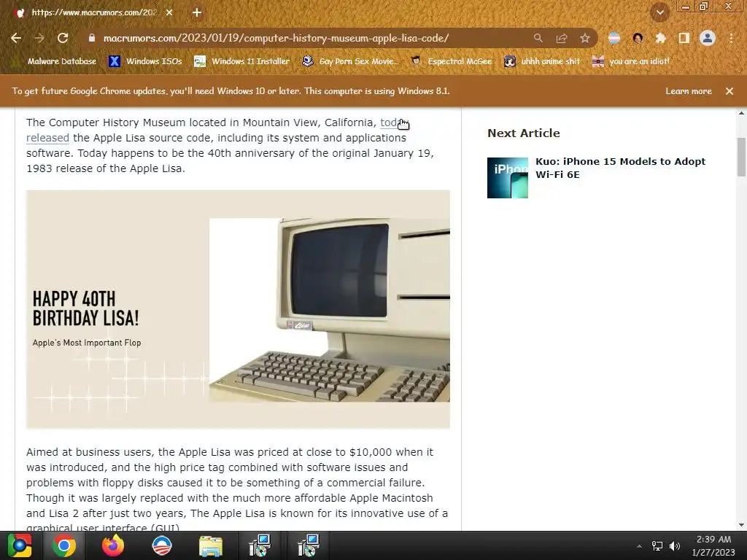Click scrollbar up arrow
Image resolution: width=747 pixels, height=560 pixels.
(741, 113)
